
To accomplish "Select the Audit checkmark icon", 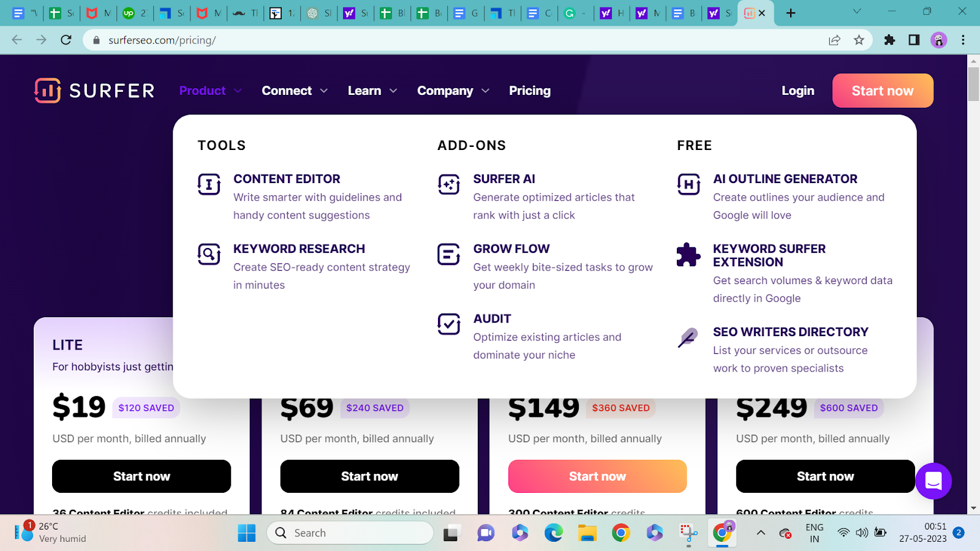I will coord(449,323).
